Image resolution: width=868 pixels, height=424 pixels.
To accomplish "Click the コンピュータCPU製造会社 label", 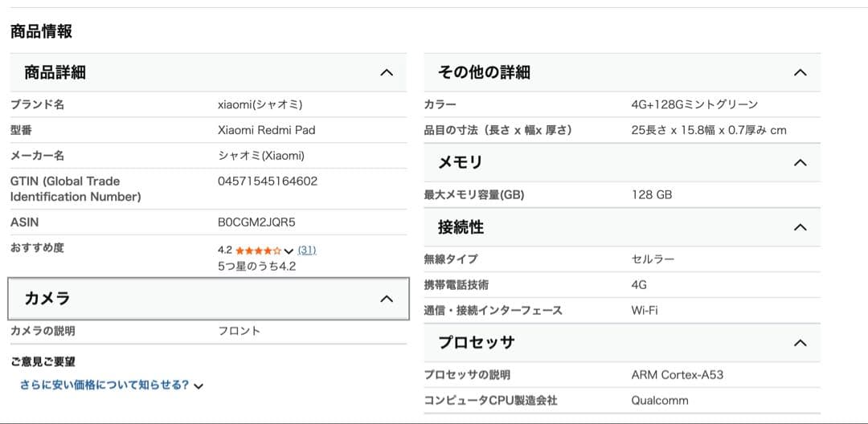I will point(490,401).
